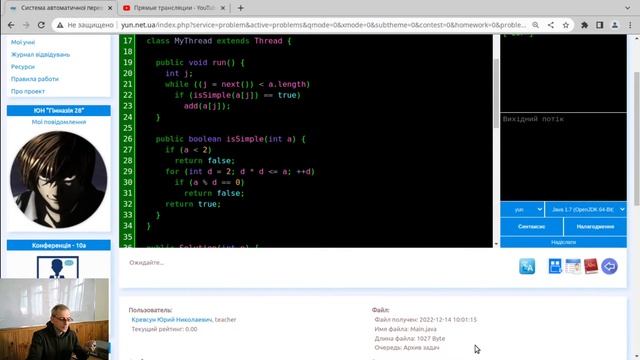Click the 'return true;' code line

pos(193,204)
